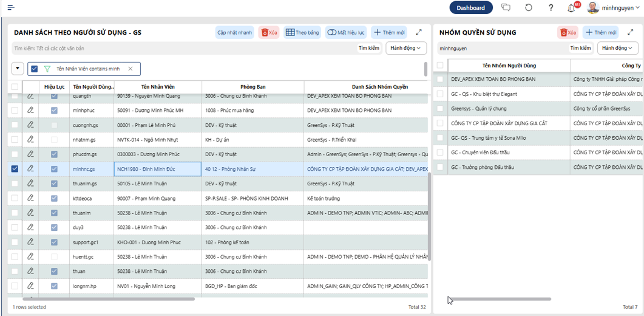The width and height of the screenshot is (644, 316).
Task: Edit the cuongnh.gs row with pencil icon
Action: click(30, 125)
